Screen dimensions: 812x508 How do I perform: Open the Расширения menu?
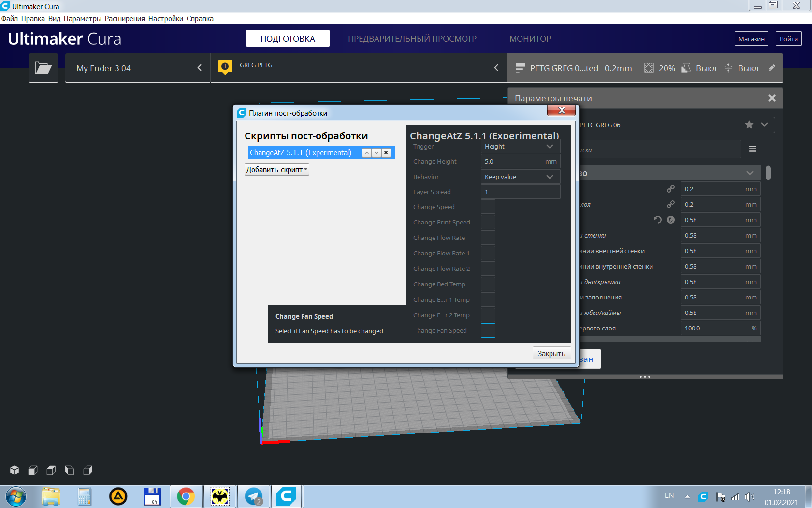pos(125,19)
